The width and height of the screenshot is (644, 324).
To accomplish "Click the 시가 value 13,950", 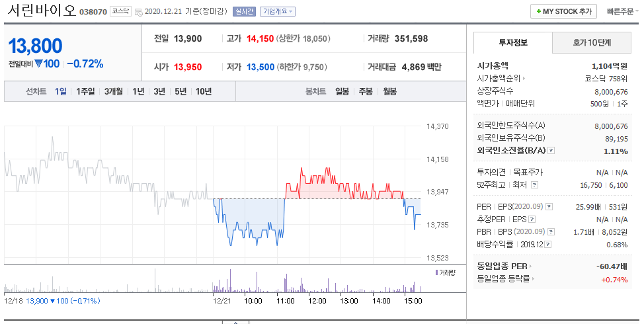I will [188, 67].
